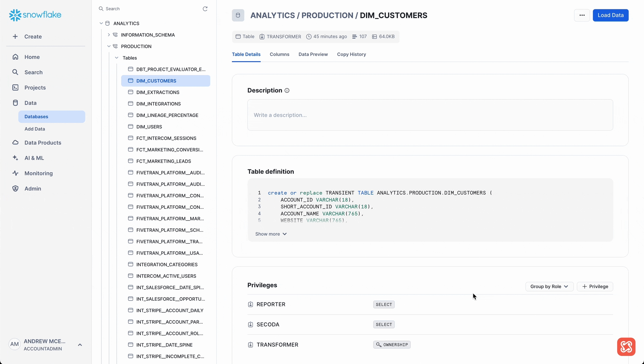Click the database icon beside the breadcrumb title
The image size is (644, 364).
(238, 15)
